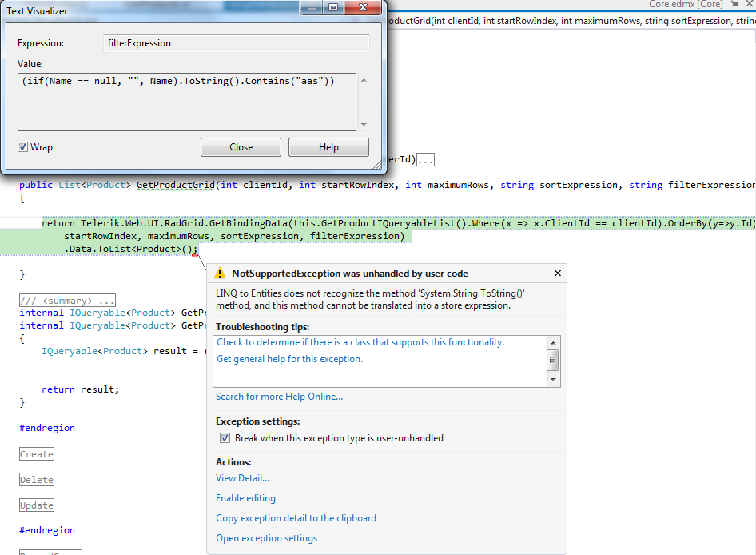This screenshot has height=555, width=756.
Task: Toggle Break when exception type is user-unhandled
Action: click(x=225, y=438)
